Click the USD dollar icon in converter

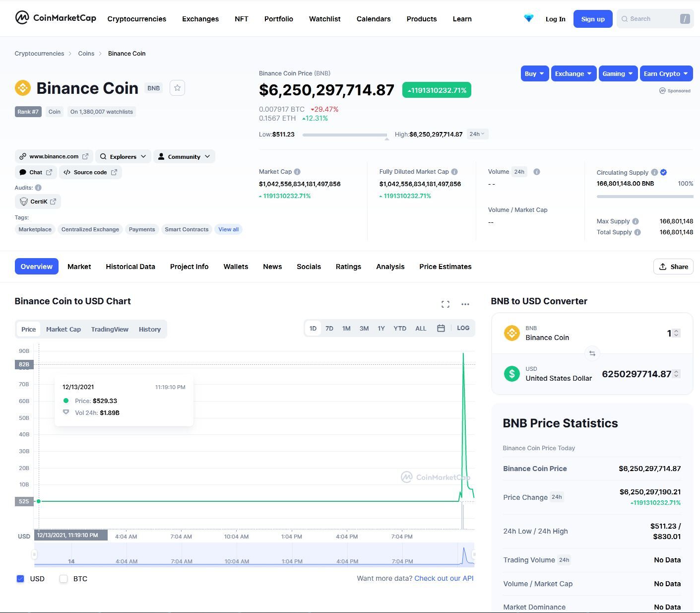pos(511,374)
